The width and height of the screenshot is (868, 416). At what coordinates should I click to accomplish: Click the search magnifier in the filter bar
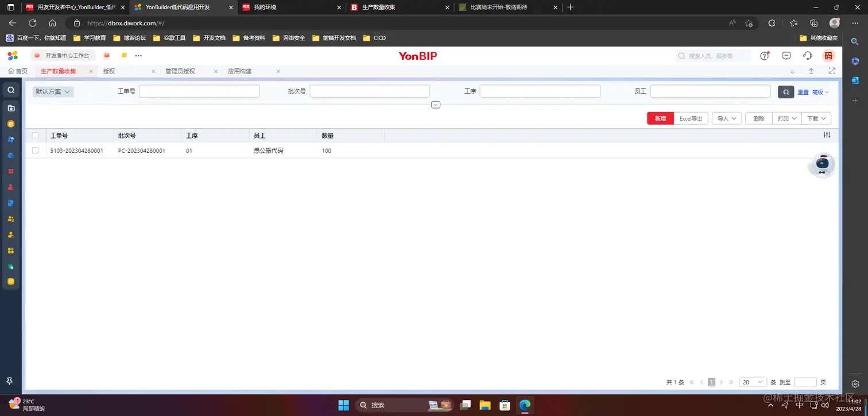point(785,91)
